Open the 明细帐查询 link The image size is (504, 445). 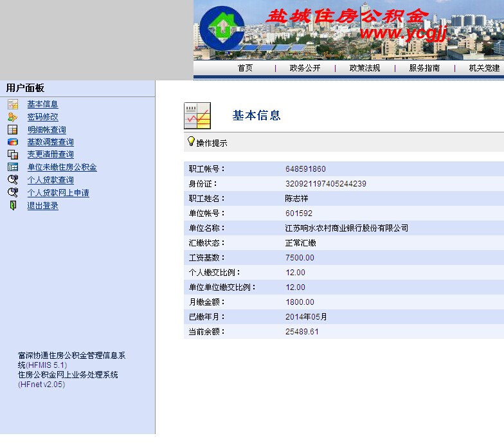46,130
